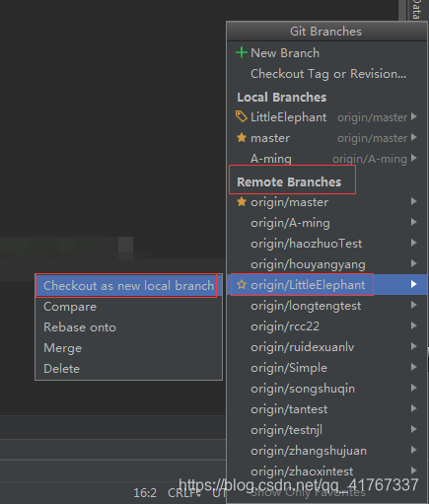The image size is (429, 504).
Task: Choose Merge from the branch submenu
Action: coord(128,348)
